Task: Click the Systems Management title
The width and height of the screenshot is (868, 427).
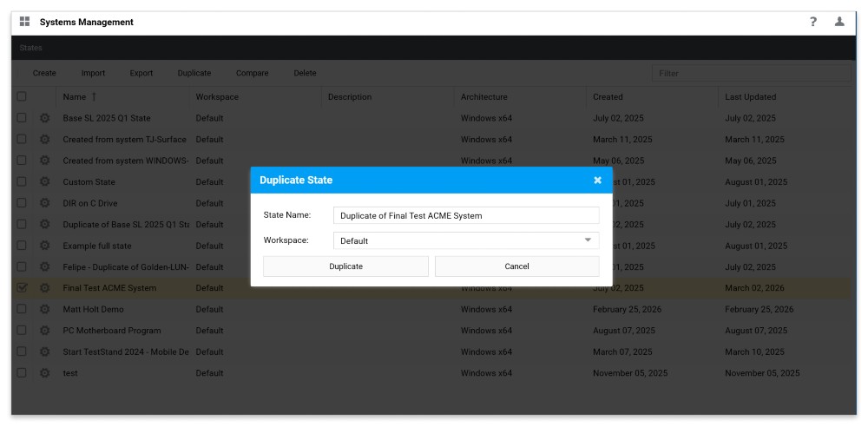Action: click(x=86, y=23)
